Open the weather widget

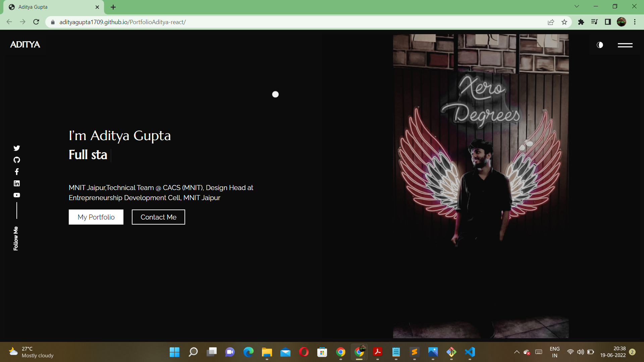pos(31,352)
